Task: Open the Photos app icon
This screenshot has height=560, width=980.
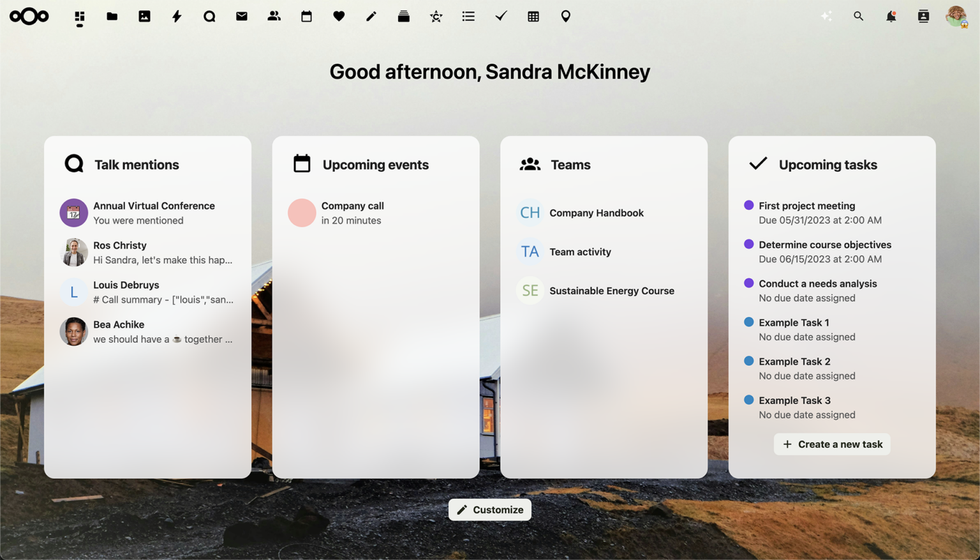Action: point(144,17)
